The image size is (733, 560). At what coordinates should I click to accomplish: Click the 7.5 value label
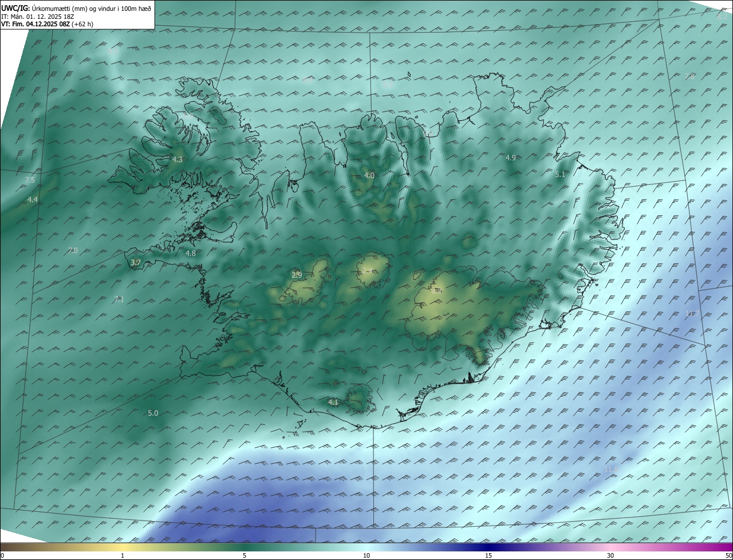click(x=30, y=180)
